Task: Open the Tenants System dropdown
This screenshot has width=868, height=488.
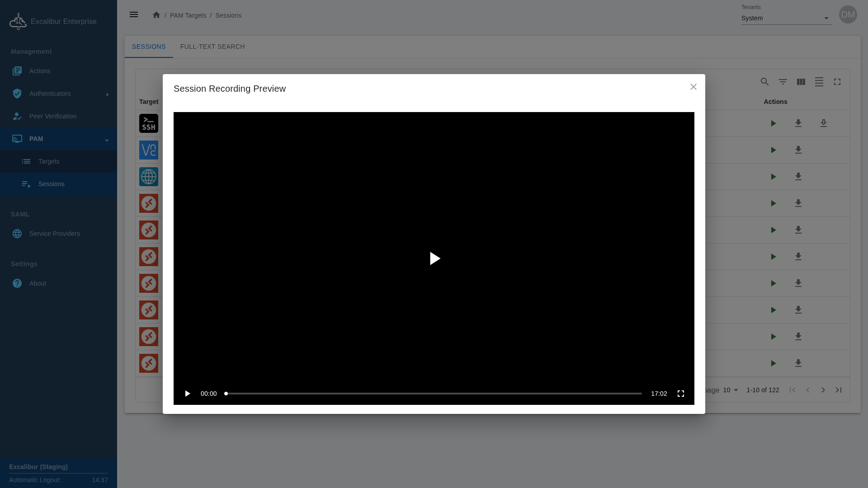Action: click(786, 18)
